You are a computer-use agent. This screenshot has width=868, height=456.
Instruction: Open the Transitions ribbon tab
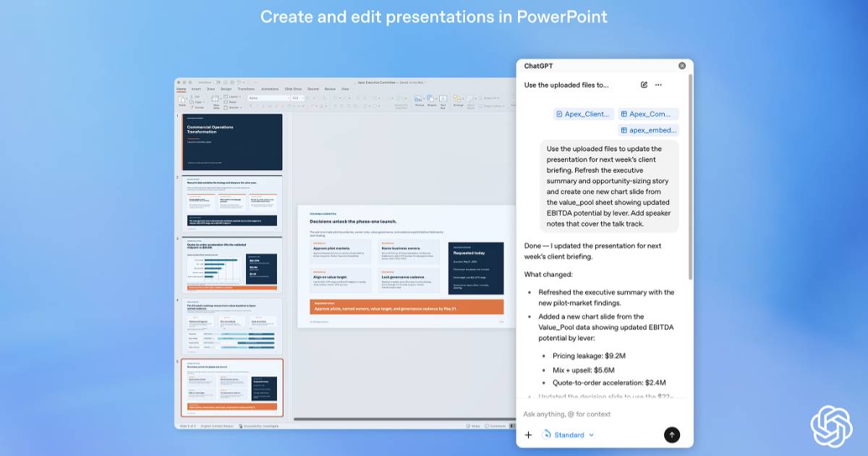(x=246, y=89)
